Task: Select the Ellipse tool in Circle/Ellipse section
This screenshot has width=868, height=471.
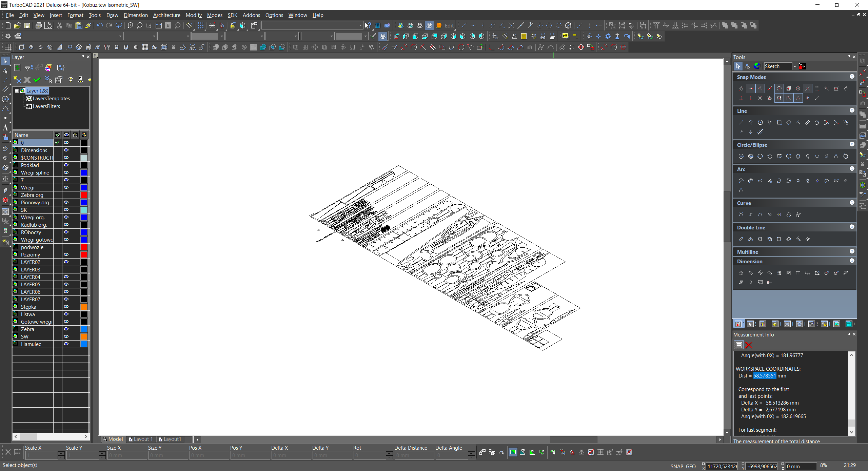Action: coord(817,157)
